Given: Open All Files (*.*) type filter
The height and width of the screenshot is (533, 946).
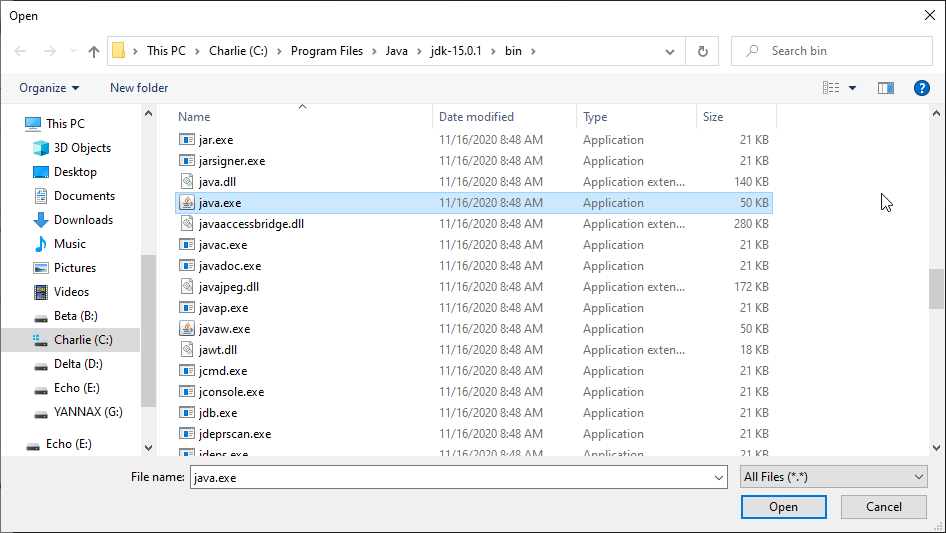Looking at the screenshot, I should 834,477.
